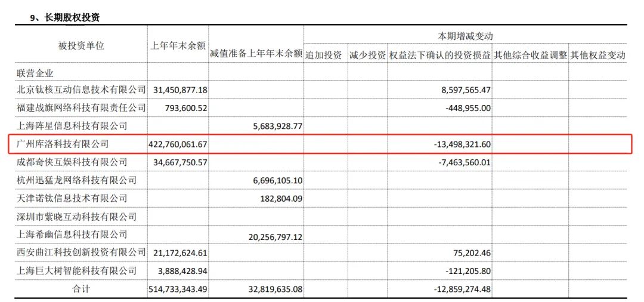Select 福建战旗网络科技有限责任公司 row name
Image resolution: width=644 pixels, height=302 pixels.
tap(81, 107)
